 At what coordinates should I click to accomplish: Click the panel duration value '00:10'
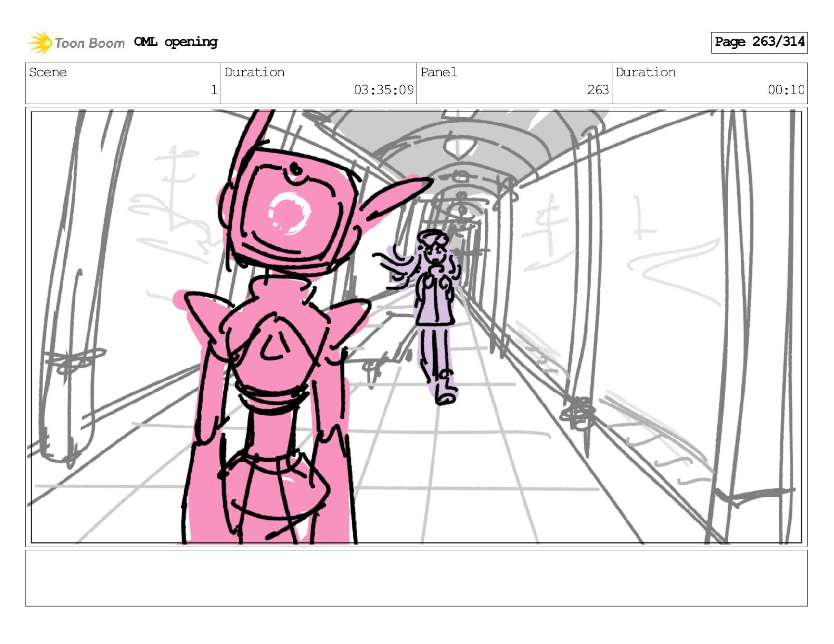(786, 90)
